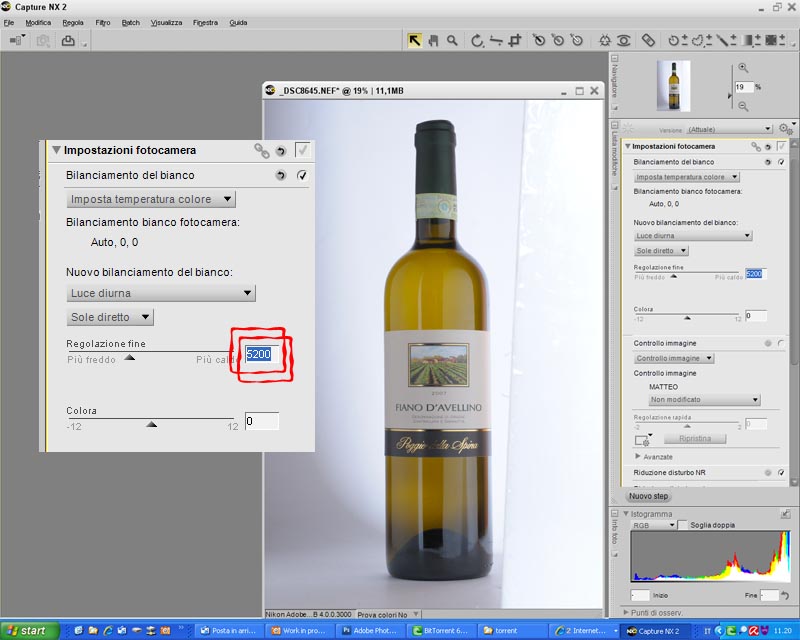
Task: Open the Batch menu
Action: pos(131,22)
